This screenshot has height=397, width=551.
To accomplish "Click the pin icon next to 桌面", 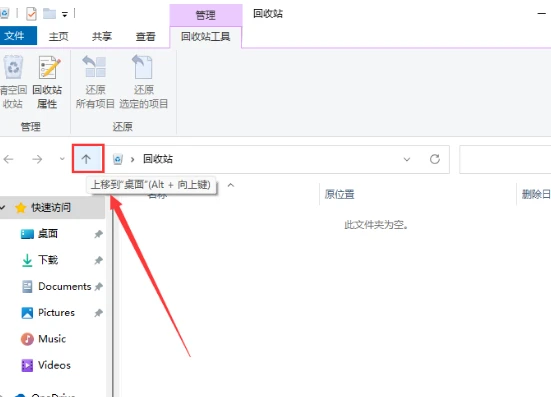I will [x=99, y=234].
